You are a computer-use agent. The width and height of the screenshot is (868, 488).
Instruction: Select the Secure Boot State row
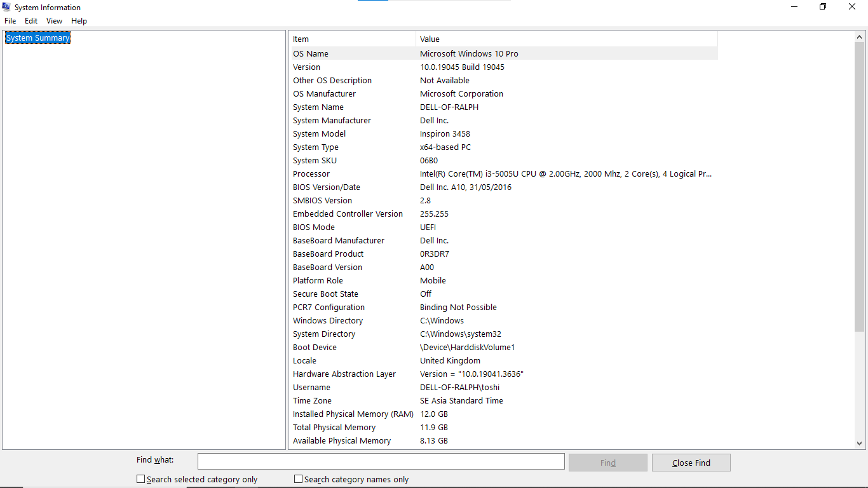[x=505, y=294]
